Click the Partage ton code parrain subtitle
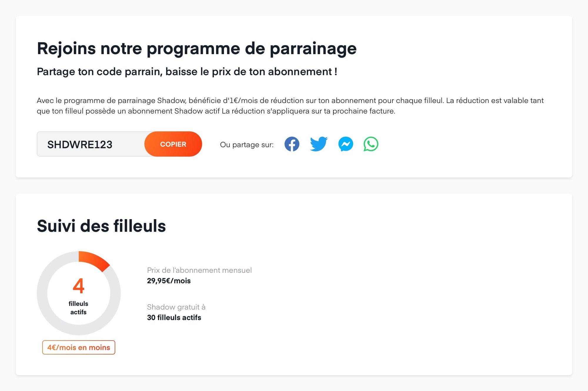The image size is (588, 391). pos(187,72)
